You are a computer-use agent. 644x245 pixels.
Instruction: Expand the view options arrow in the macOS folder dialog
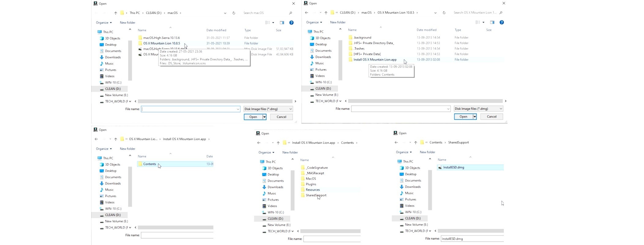click(x=273, y=23)
